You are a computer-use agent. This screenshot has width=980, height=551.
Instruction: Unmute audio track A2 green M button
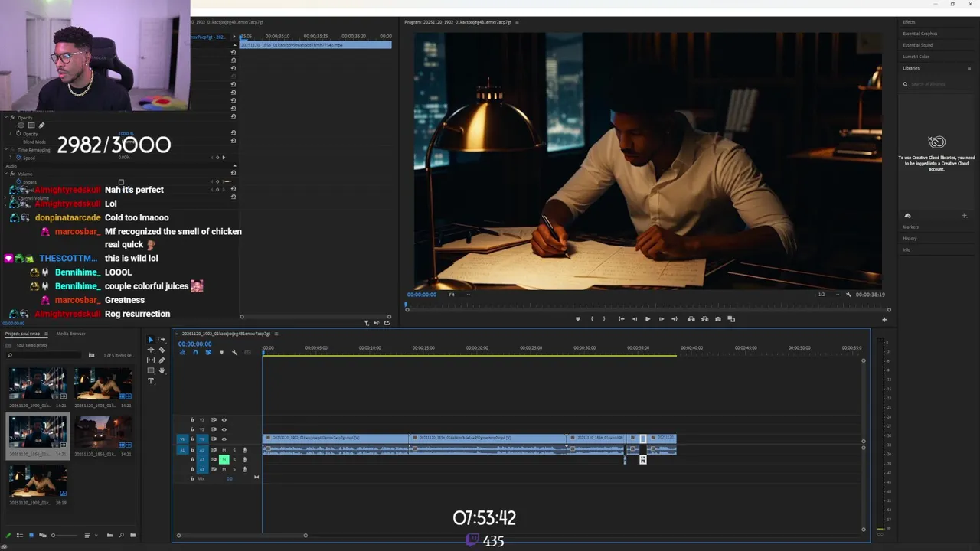click(x=224, y=459)
